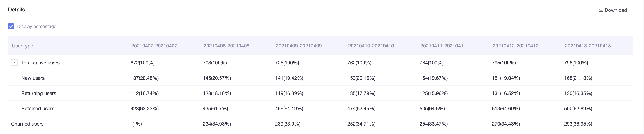The image size is (644, 134).
Task: Select the New users row label
Action: point(33,78)
